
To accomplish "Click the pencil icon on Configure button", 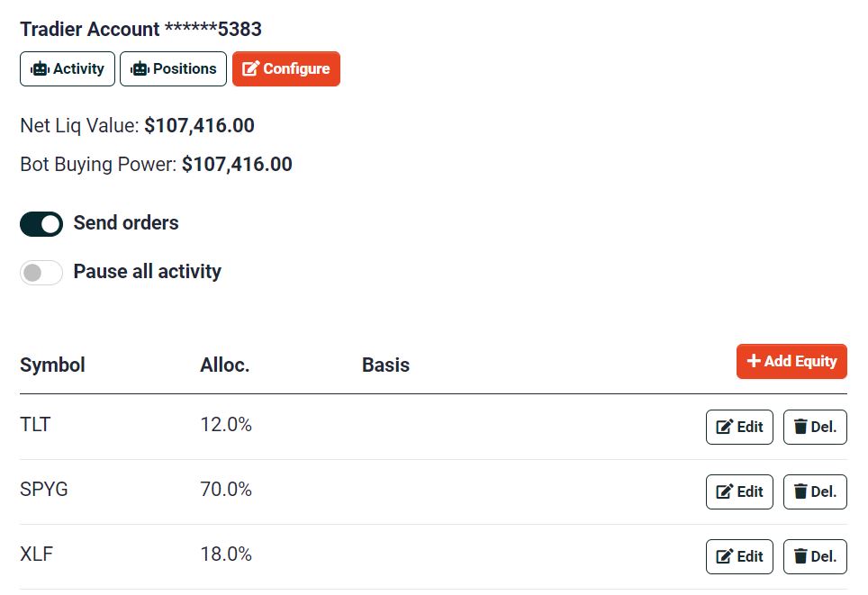I will pyautogui.click(x=251, y=69).
